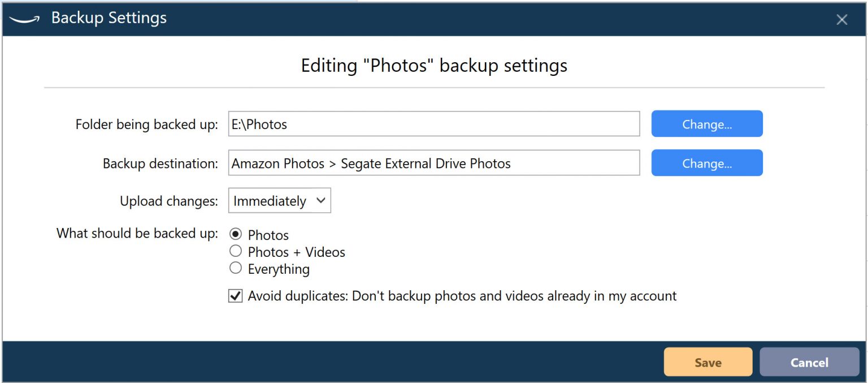
Task: Close the Backup Settings dialog
Action: (841, 20)
